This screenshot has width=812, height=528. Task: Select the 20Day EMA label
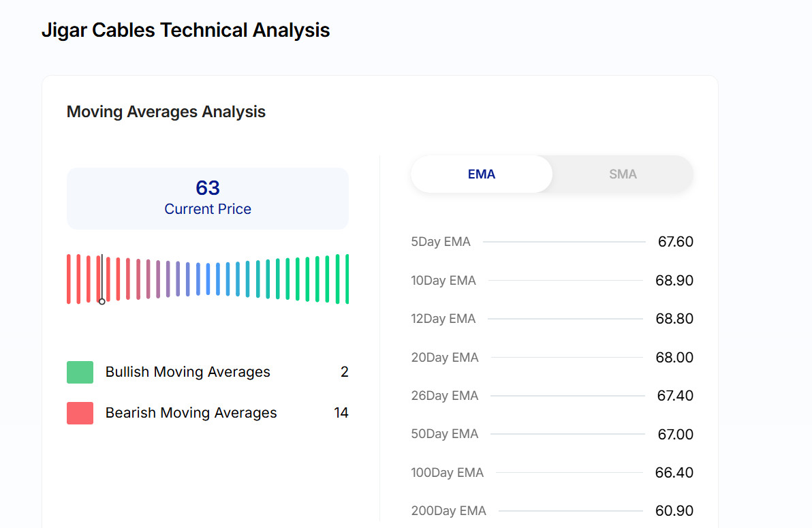(x=445, y=358)
